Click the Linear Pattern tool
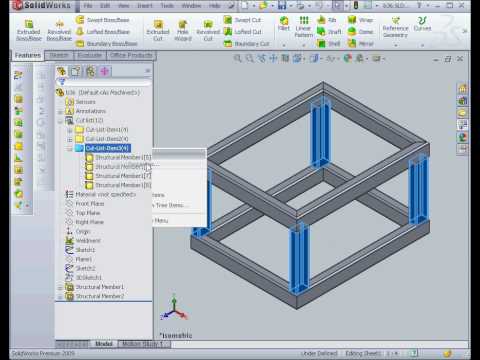 coord(304,26)
